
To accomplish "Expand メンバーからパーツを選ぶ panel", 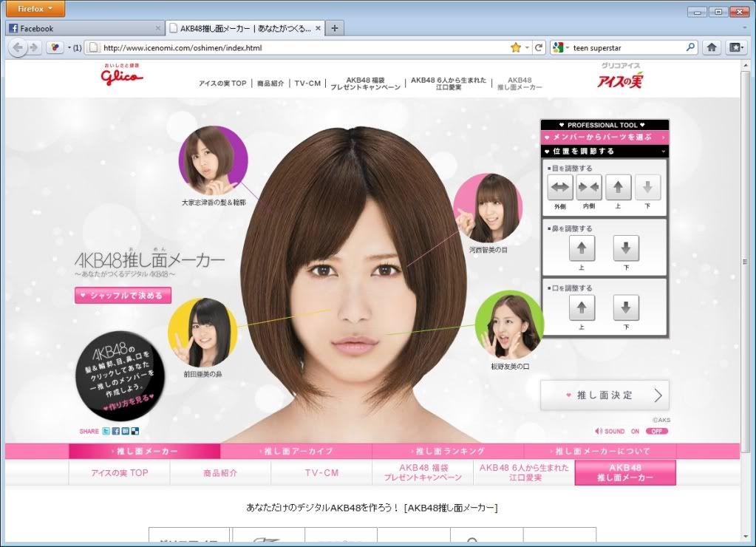I will point(605,137).
